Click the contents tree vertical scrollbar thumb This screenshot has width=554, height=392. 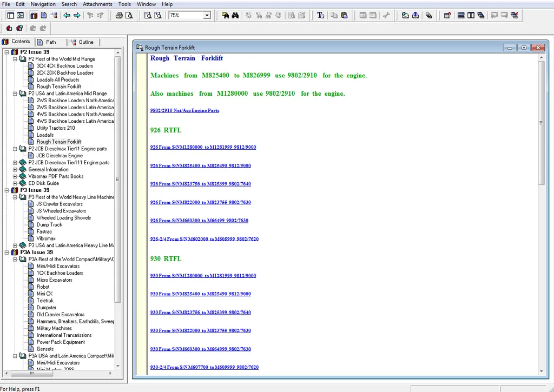click(x=117, y=180)
